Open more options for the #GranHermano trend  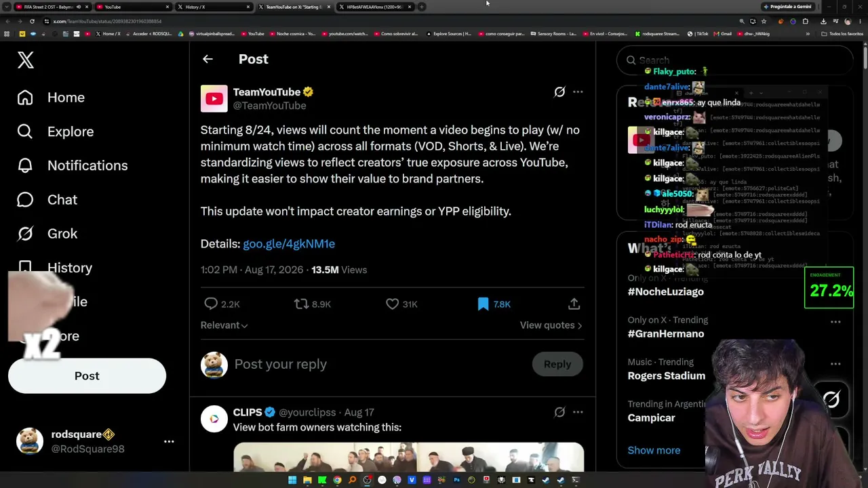835,322
